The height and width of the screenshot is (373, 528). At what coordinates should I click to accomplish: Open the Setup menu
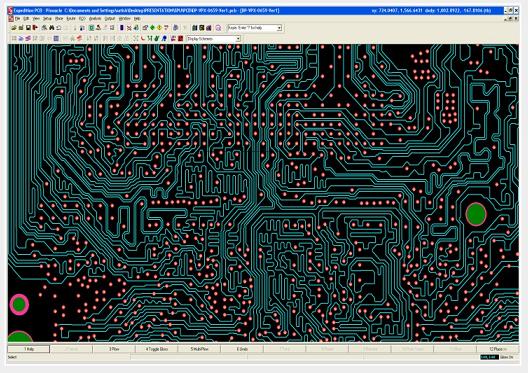click(x=47, y=19)
